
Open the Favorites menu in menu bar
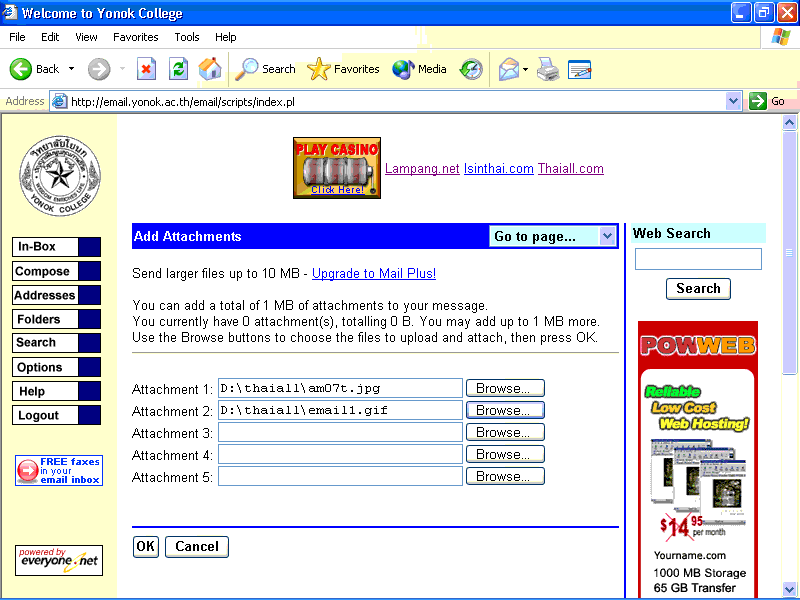point(135,37)
